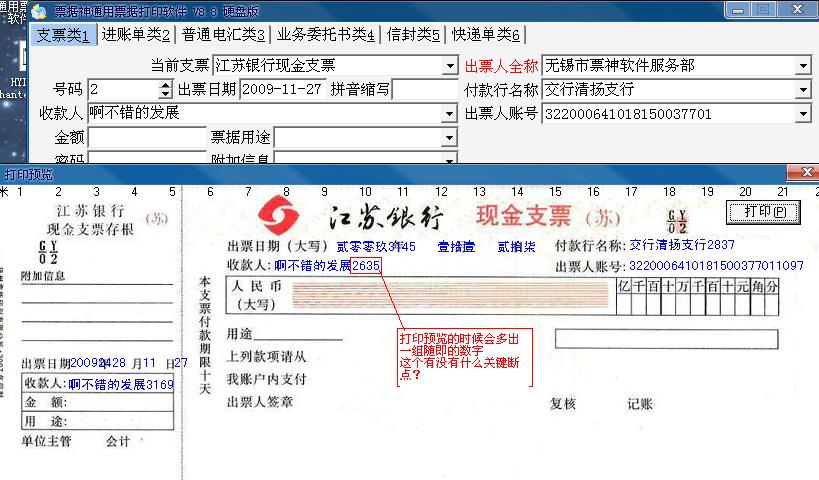Screen dimensions: 819x480
Task: Close the 打印预览 window
Action: pos(806,172)
